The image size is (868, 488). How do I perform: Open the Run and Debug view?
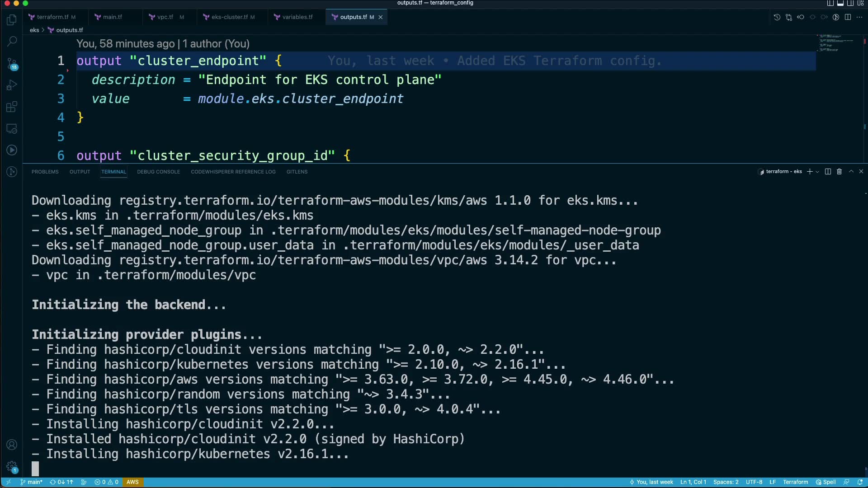pos(12,85)
